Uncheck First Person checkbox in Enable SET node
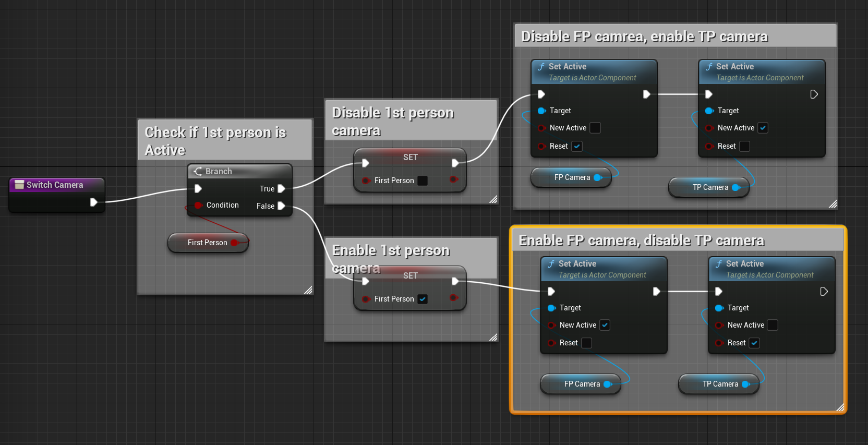 click(423, 299)
